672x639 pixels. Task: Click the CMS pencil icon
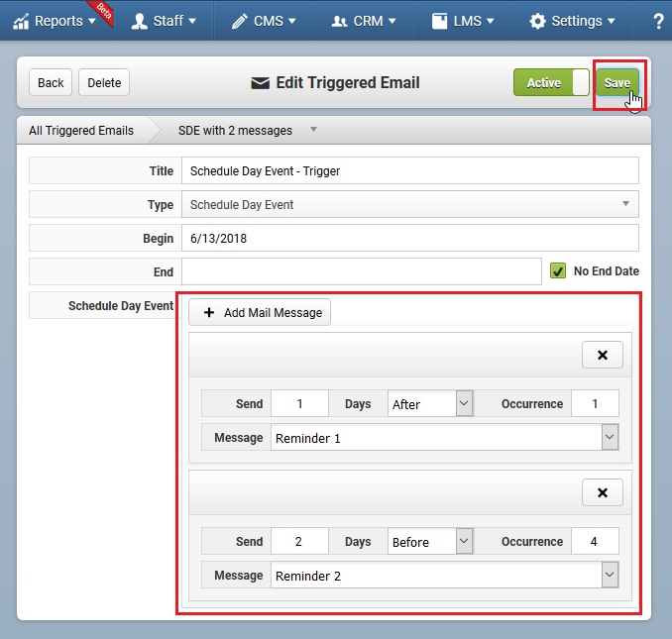click(240, 21)
